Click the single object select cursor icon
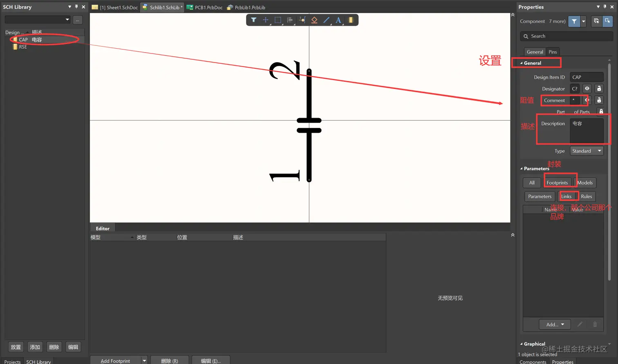Viewport: 618px width, 364px height. 607,21
